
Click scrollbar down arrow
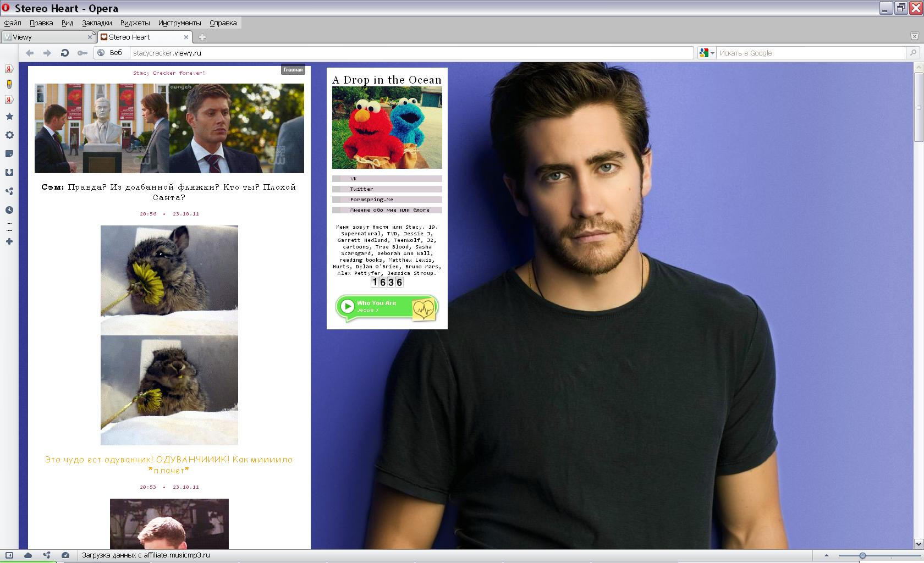click(919, 544)
